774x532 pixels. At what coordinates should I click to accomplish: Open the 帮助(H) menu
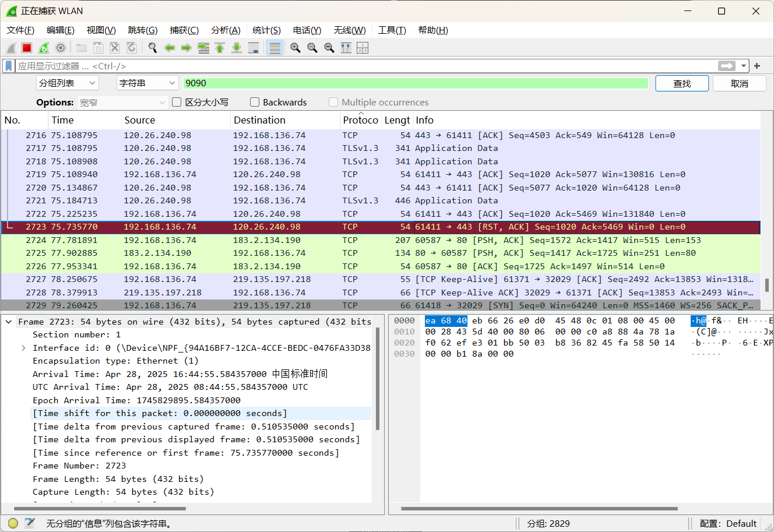(x=433, y=30)
